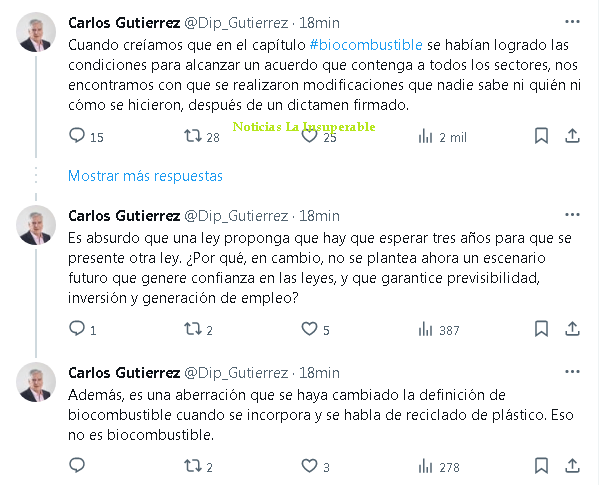Screen dimensions: 600x485
Task: Reply to the first #biocombustible tweet
Action: click(78, 137)
